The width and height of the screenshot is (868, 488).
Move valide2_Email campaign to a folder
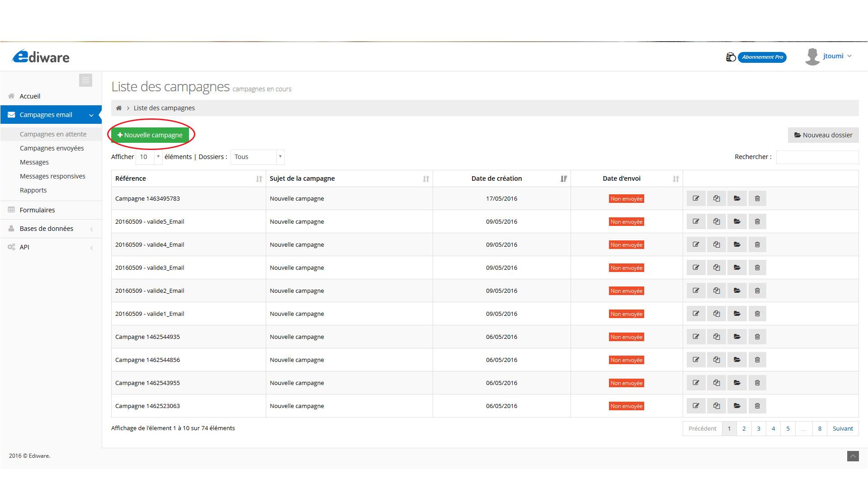tap(737, 291)
